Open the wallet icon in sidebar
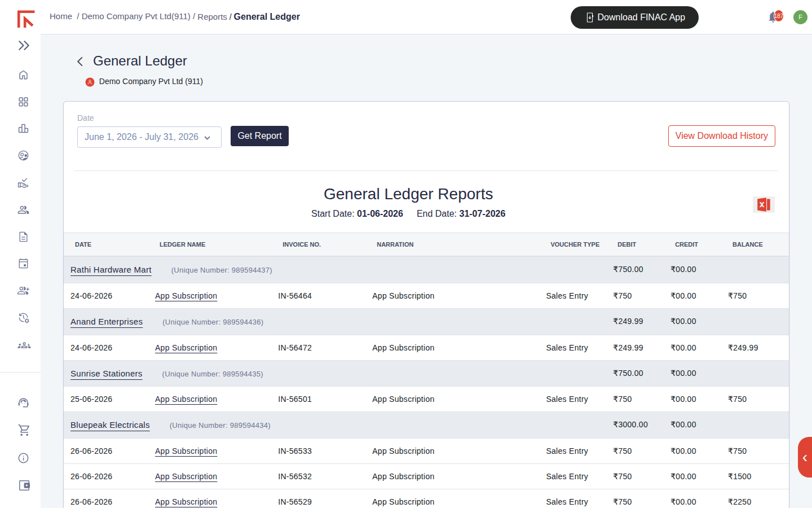 pos(24,485)
